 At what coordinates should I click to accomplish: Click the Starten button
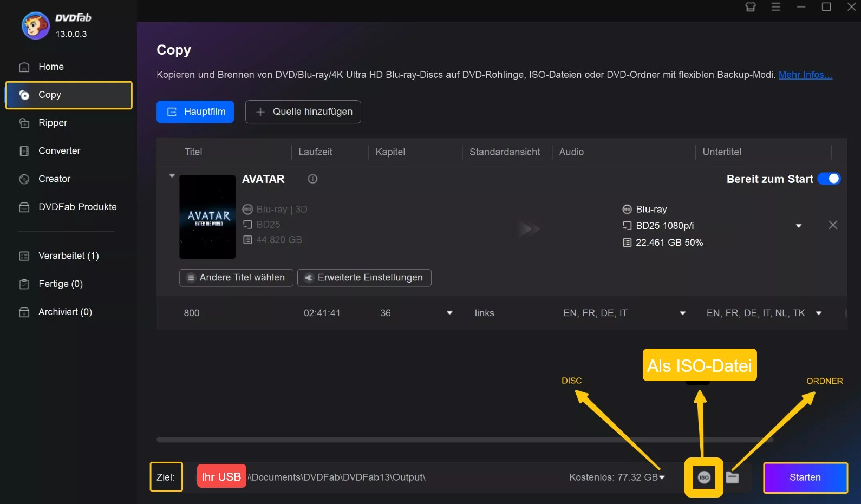point(805,477)
